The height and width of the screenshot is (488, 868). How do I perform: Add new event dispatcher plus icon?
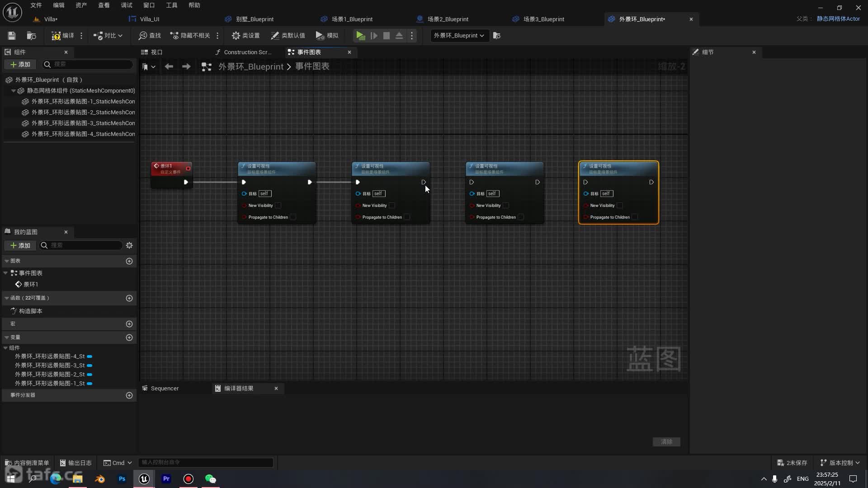(x=129, y=395)
